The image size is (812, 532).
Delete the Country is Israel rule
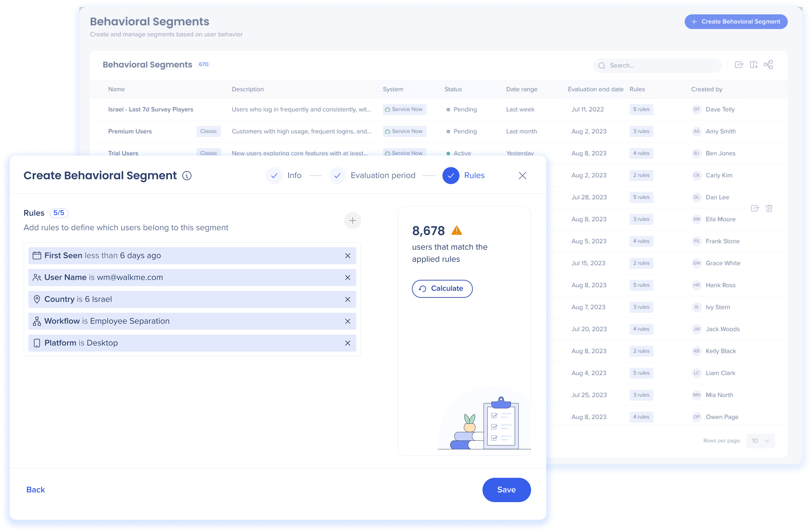348,299
